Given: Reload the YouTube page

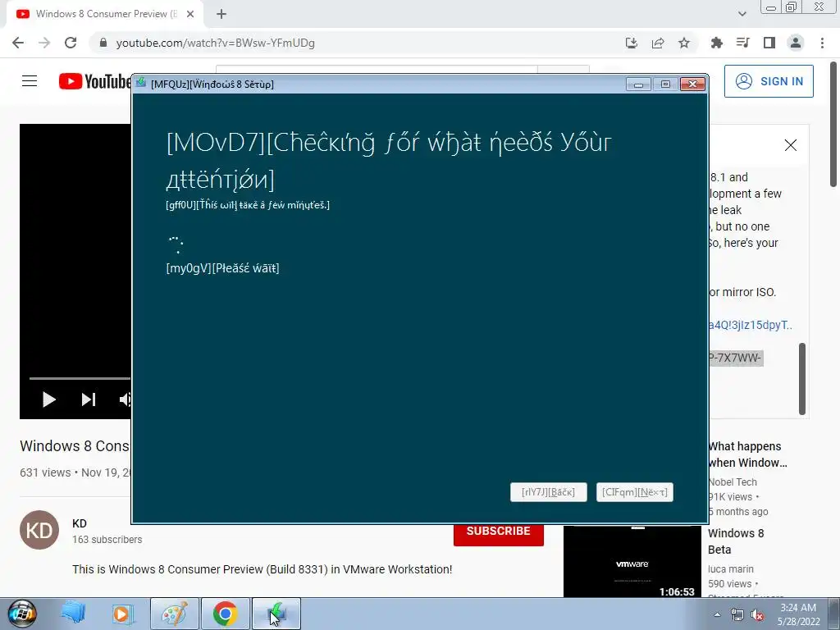Looking at the screenshot, I should pyautogui.click(x=71, y=43).
